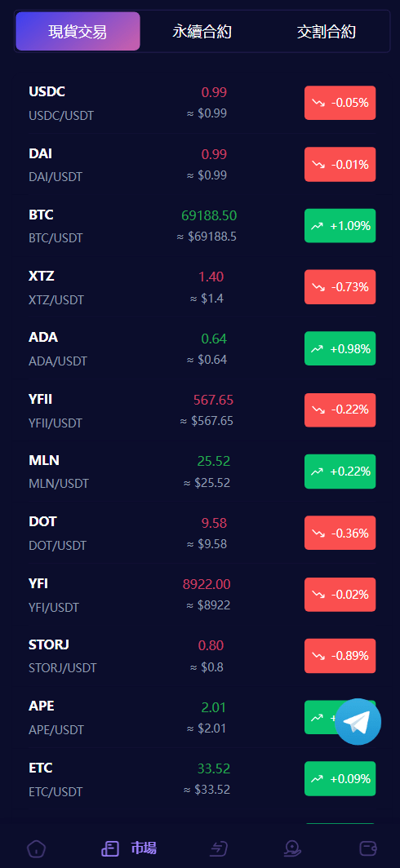The height and width of the screenshot is (868, 400).
Task: Open the ETC/USDT pair listing
Action: pos(200,778)
